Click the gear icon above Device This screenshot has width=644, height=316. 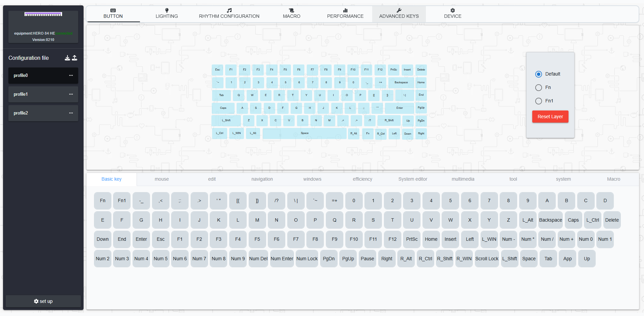pos(453,10)
